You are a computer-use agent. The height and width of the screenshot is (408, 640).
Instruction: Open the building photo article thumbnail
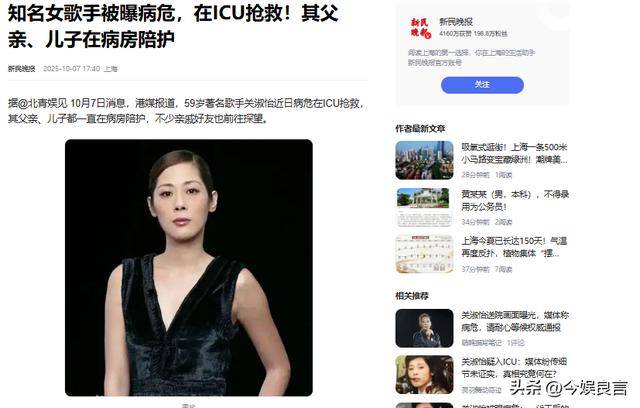click(x=424, y=207)
